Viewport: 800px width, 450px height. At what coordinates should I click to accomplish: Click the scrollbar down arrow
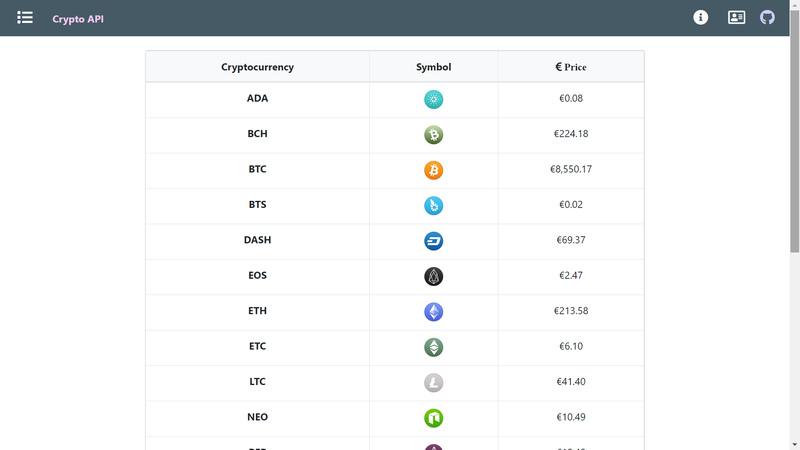click(x=794, y=445)
